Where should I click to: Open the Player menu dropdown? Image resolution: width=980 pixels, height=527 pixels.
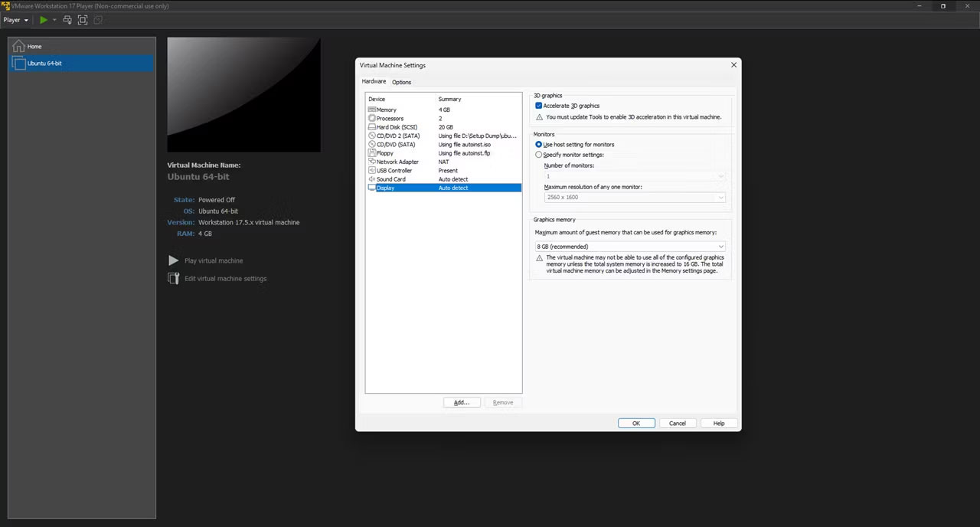(16, 20)
